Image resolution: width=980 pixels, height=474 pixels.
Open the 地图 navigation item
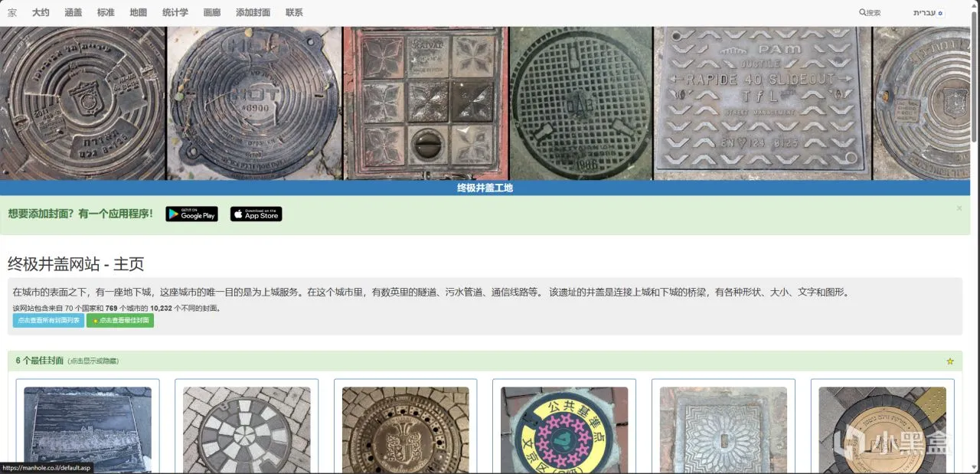pyautogui.click(x=139, y=13)
